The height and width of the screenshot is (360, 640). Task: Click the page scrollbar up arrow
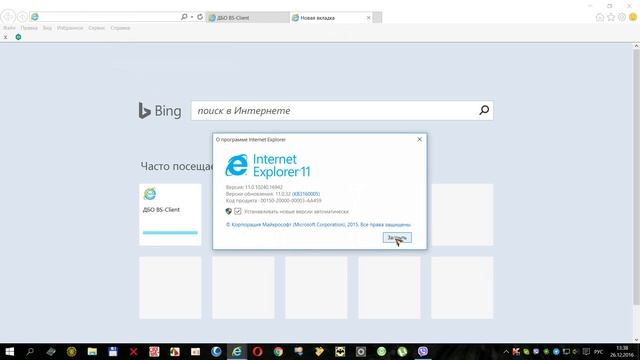pyautogui.click(x=636, y=46)
